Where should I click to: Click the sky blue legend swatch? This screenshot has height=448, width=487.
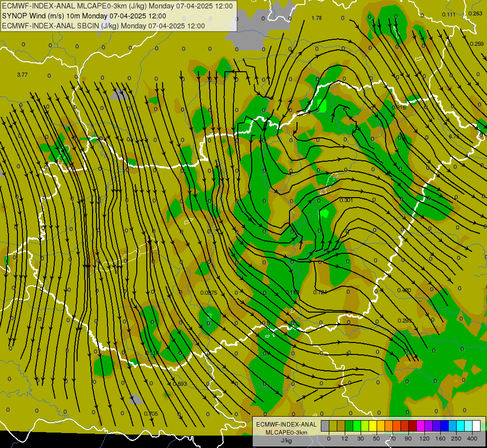(453, 426)
